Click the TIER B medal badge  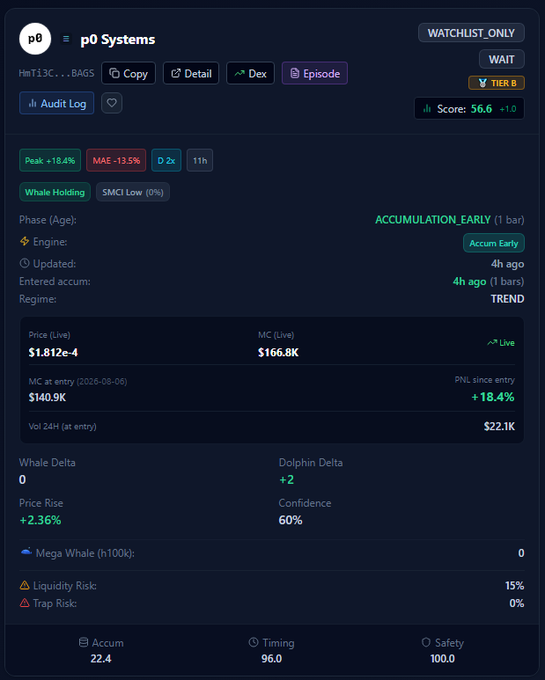pyautogui.click(x=496, y=83)
